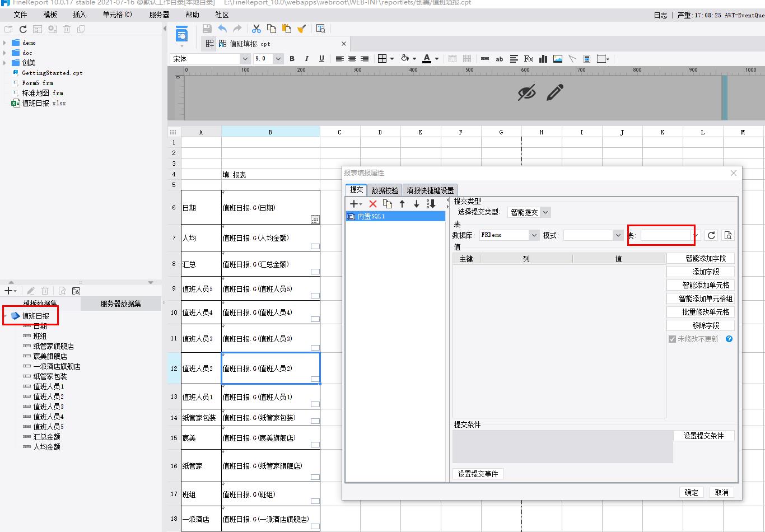This screenshot has width=765, height=532.
Task: Move the submit item down with the down arrow
Action: [x=417, y=204]
